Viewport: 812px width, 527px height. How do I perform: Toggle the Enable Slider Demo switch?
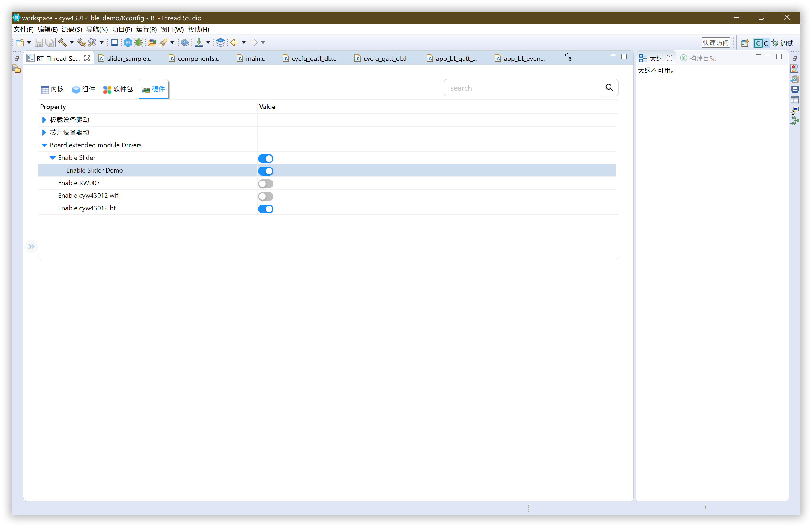tap(265, 171)
